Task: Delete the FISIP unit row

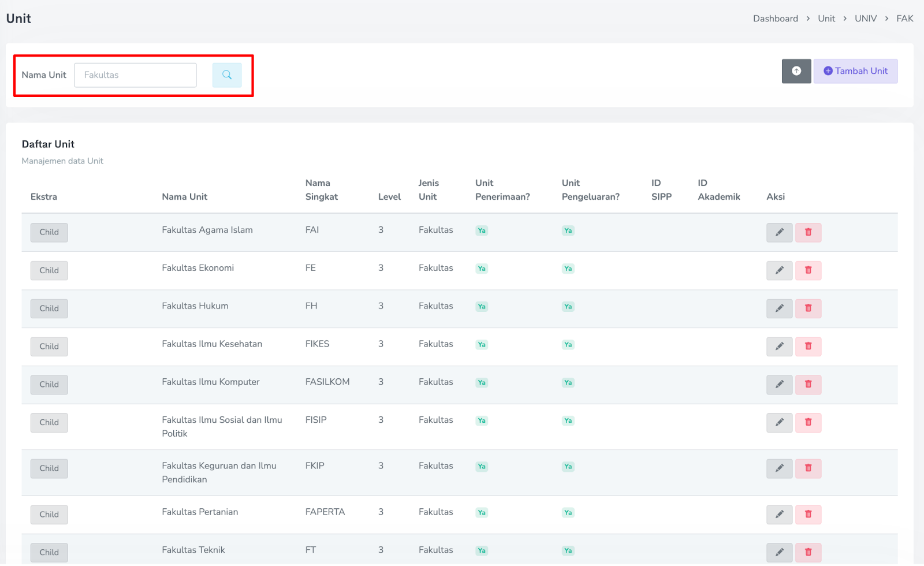Action: coord(808,423)
